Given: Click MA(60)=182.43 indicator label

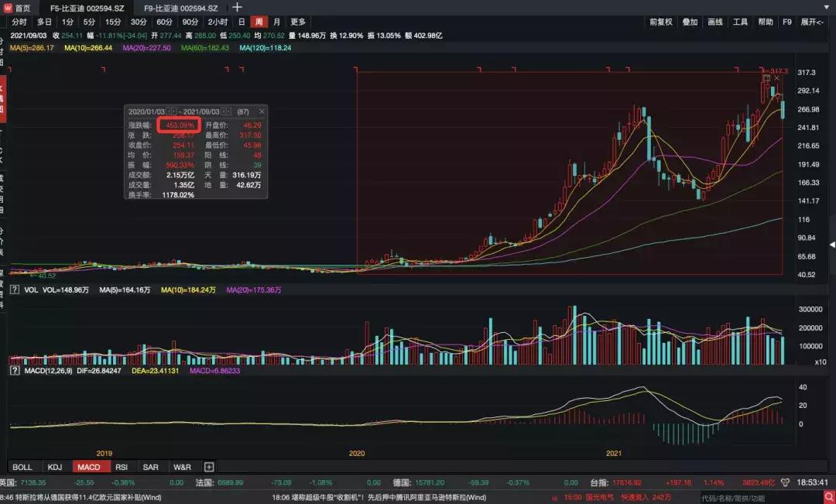Looking at the screenshot, I should [x=204, y=48].
